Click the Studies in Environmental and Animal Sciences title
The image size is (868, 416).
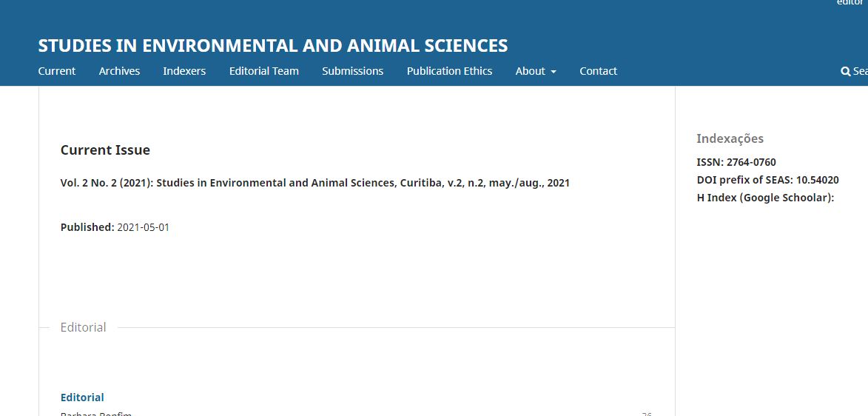point(273,45)
